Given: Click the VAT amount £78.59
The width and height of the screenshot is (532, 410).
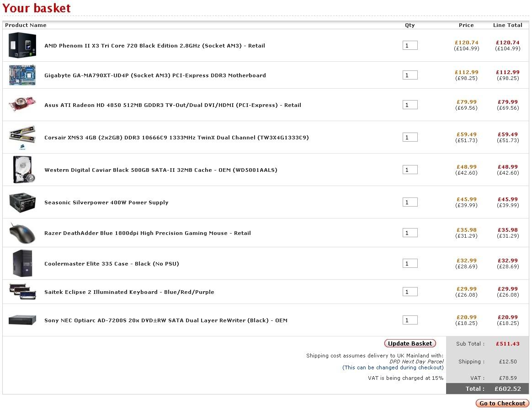Looking at the screenshot, I should [508, 378].
